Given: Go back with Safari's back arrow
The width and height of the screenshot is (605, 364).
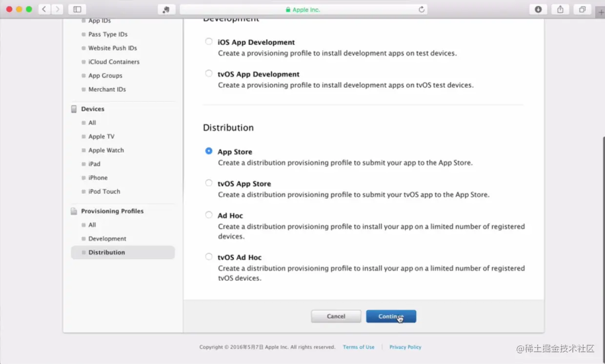Looking at the screenshot, I should tap(44, 9).
